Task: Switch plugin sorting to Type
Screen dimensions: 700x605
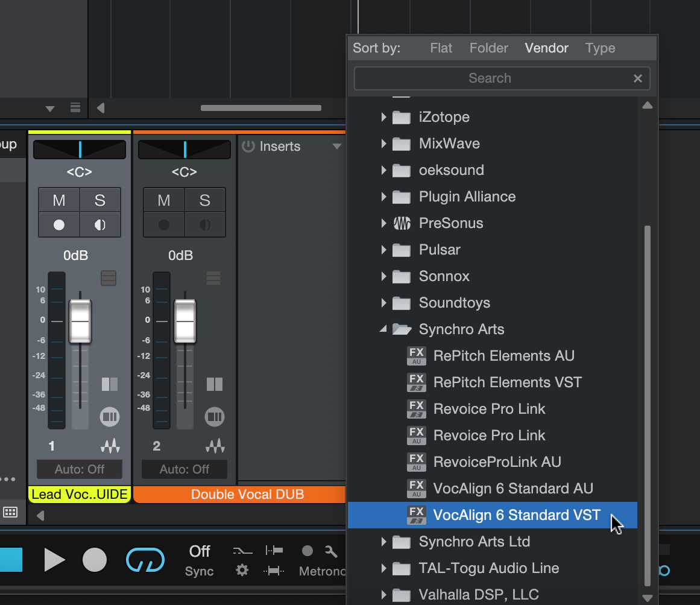Action: point(600,48)
